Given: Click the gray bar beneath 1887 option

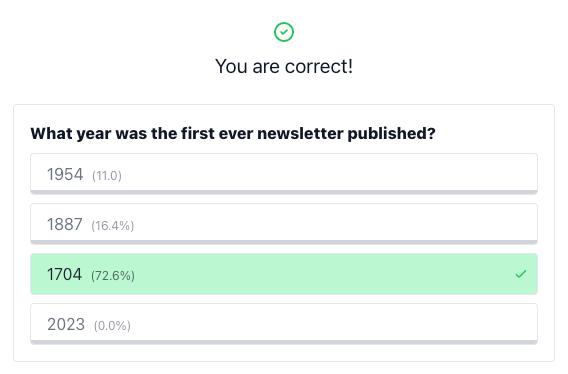Looking at the screenshot, I should point(284,242).
